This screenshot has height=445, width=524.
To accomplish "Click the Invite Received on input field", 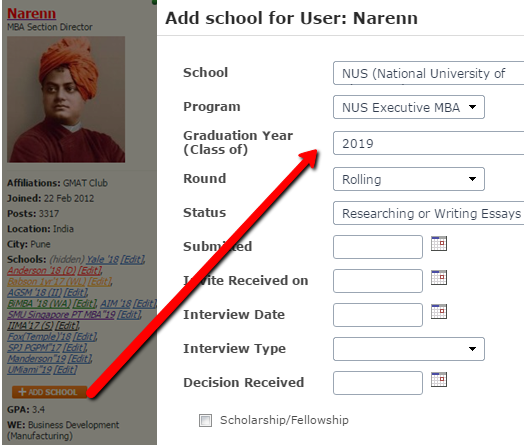I will point(378,281).
